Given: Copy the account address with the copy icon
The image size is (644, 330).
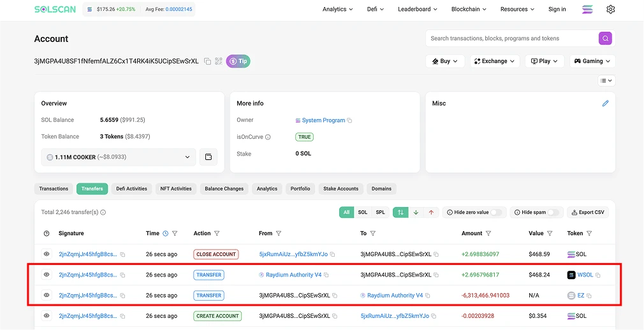Looking at the screenshot, I should (208, 62).
